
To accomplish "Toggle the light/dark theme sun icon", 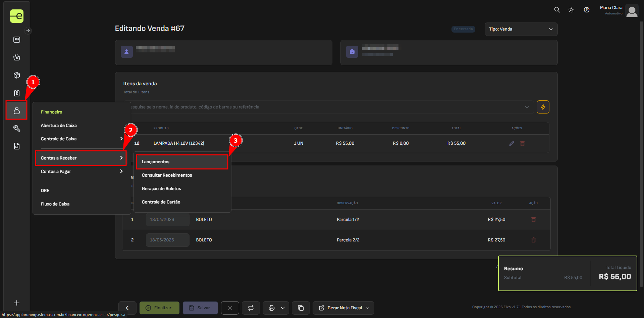I will pos(571,10).
